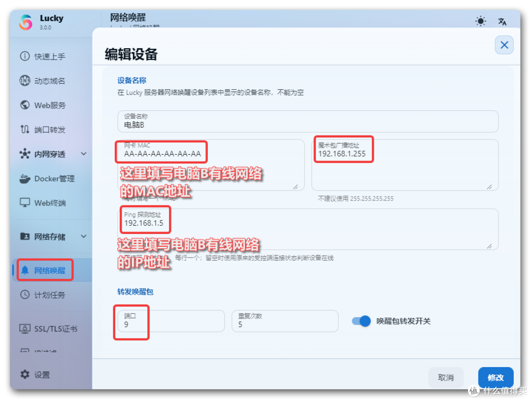
Task: Click the 端口转发 icon
Action: [x=25, y=129]
